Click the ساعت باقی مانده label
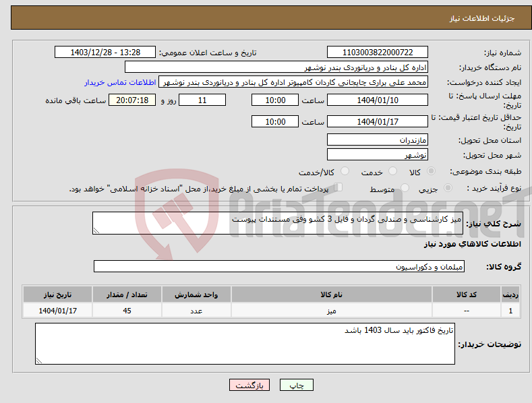This screenshot has width=532, height=403. 76,101
